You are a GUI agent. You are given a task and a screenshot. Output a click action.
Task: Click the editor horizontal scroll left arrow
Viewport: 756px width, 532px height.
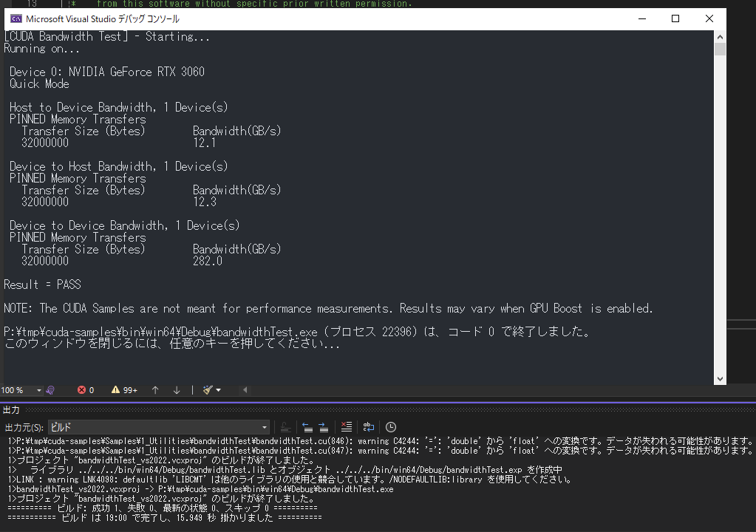coord(245,390)
